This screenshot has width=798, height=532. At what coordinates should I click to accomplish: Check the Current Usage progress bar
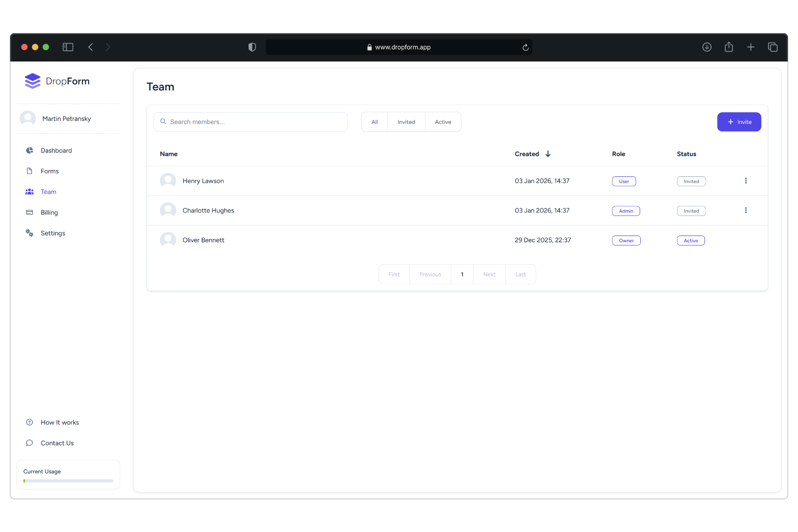click(x=68, y=480)
